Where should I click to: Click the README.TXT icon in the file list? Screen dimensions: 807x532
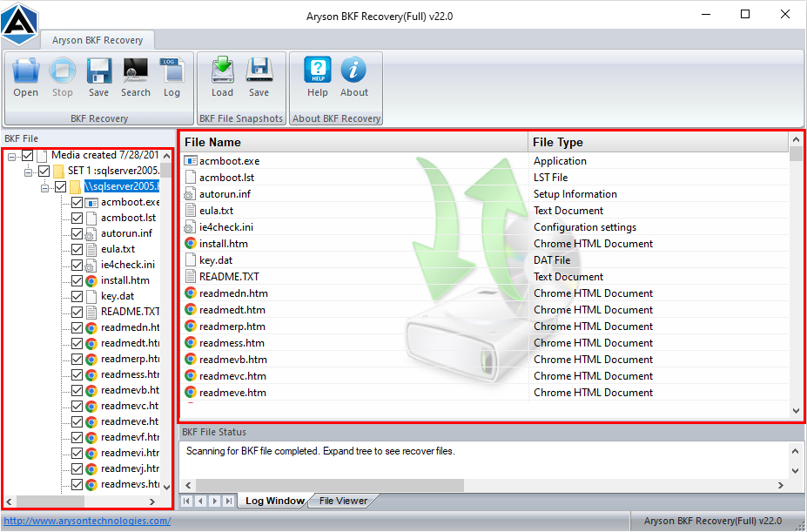(x=191, y=277)
